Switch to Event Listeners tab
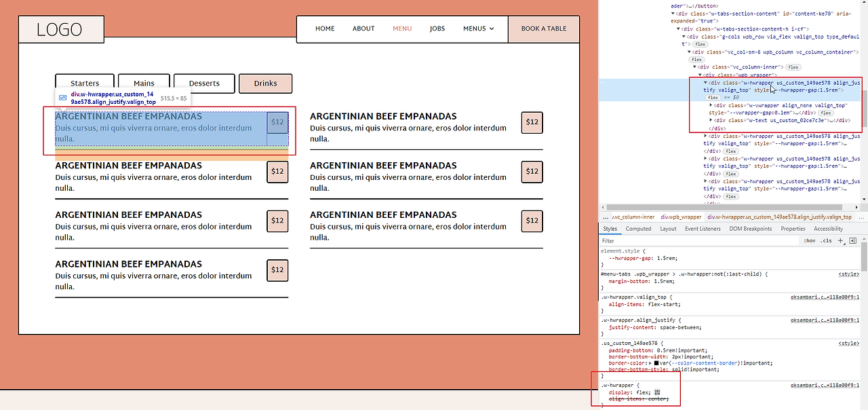 (x=703, y=229)
